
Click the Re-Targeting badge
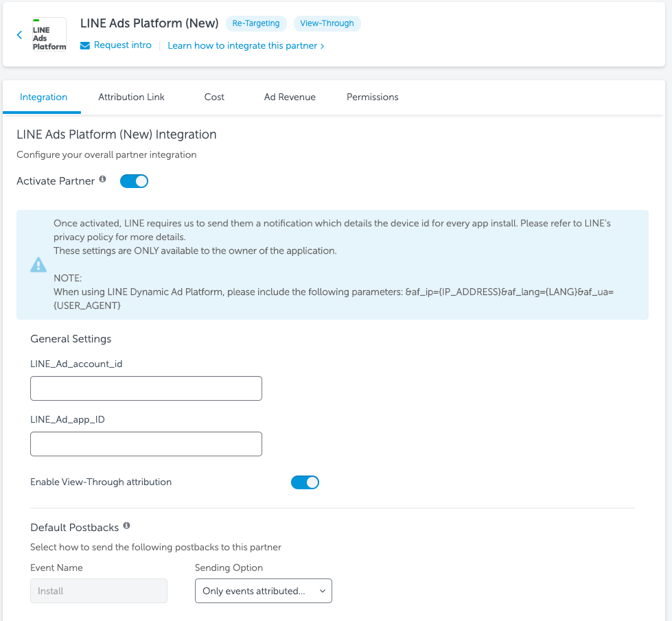coord(256,23)
